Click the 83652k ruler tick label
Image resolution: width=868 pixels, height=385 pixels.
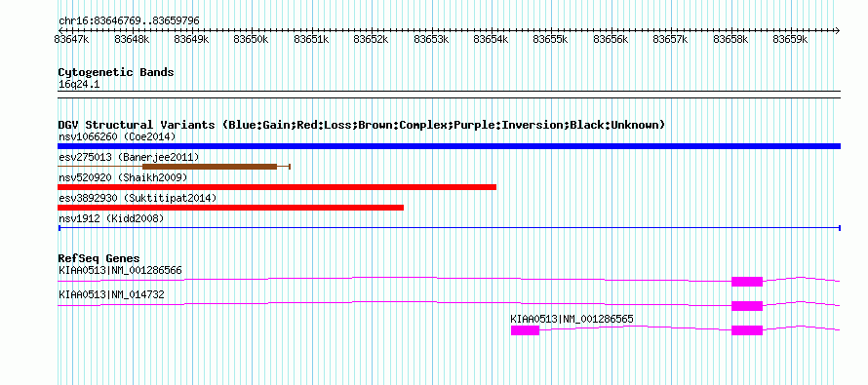[371, 39]
